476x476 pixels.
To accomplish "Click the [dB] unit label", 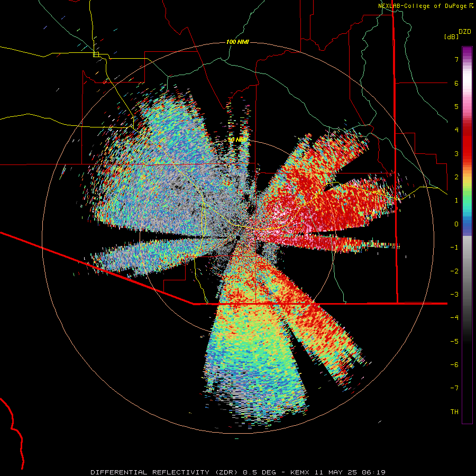I will pyautogui.click(x=451, y=36).
